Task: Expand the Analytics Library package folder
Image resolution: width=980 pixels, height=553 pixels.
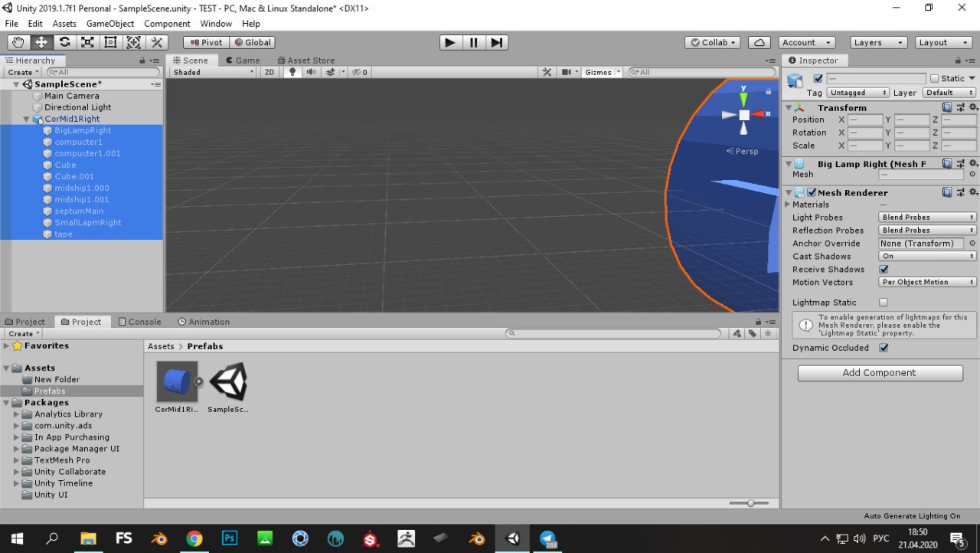Action: tap(17, 414)
